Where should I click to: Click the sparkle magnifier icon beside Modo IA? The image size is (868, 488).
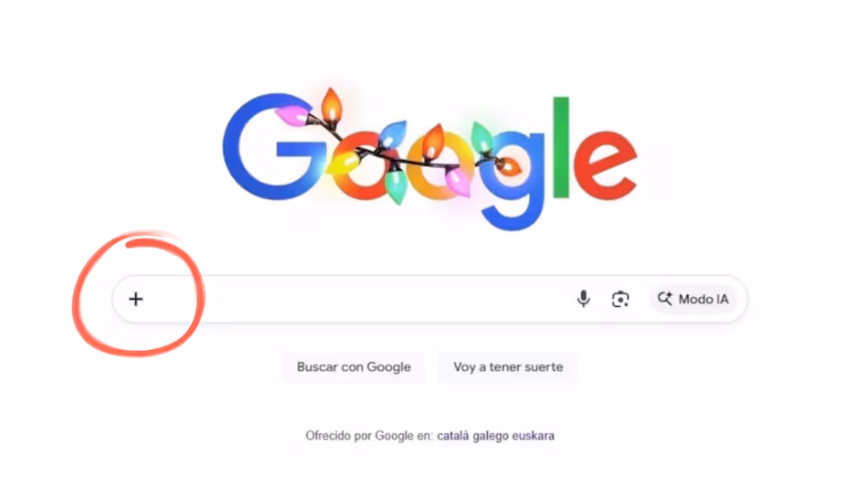click(665, 299)
